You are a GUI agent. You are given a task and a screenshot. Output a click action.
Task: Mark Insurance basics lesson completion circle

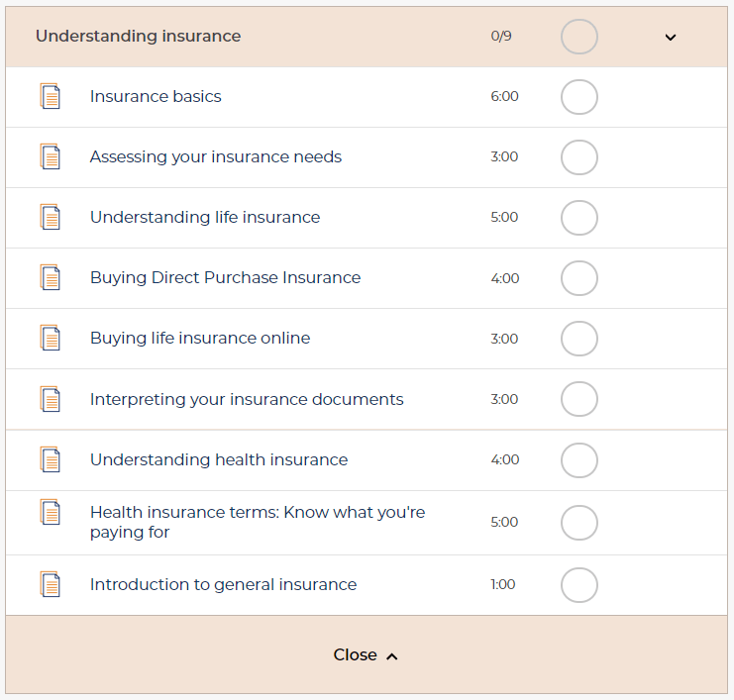579,97
